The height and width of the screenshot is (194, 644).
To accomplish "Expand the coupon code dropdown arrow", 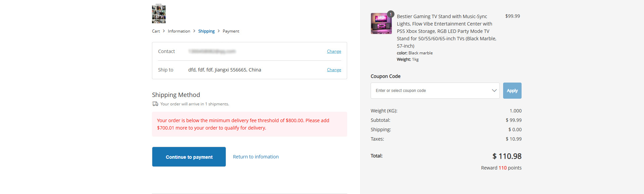I will coord(494,91).
